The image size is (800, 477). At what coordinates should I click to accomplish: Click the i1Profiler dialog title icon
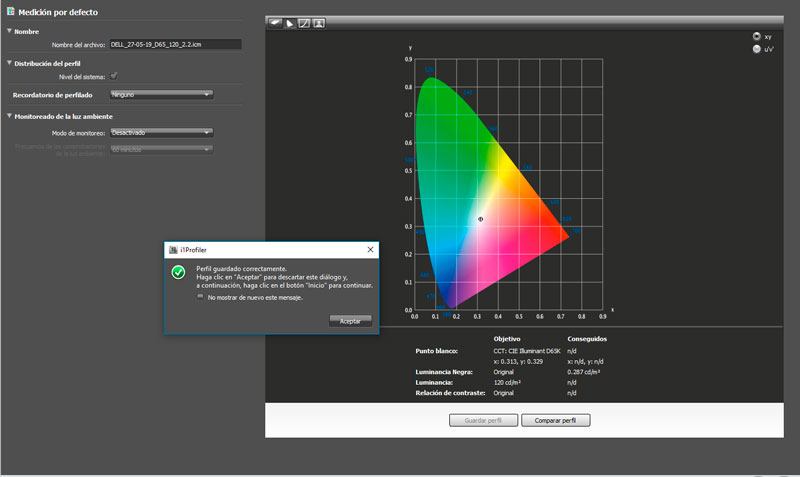[171, 249]
